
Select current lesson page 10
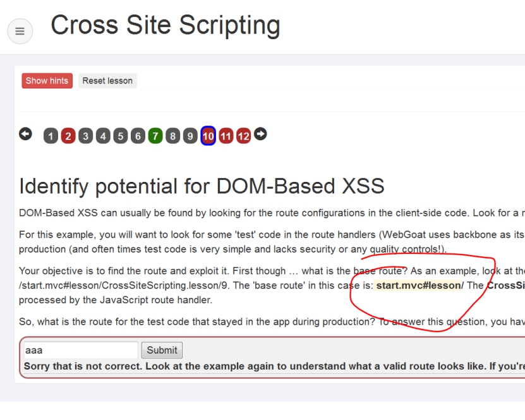pyautogui.click(x=208, y=136)
